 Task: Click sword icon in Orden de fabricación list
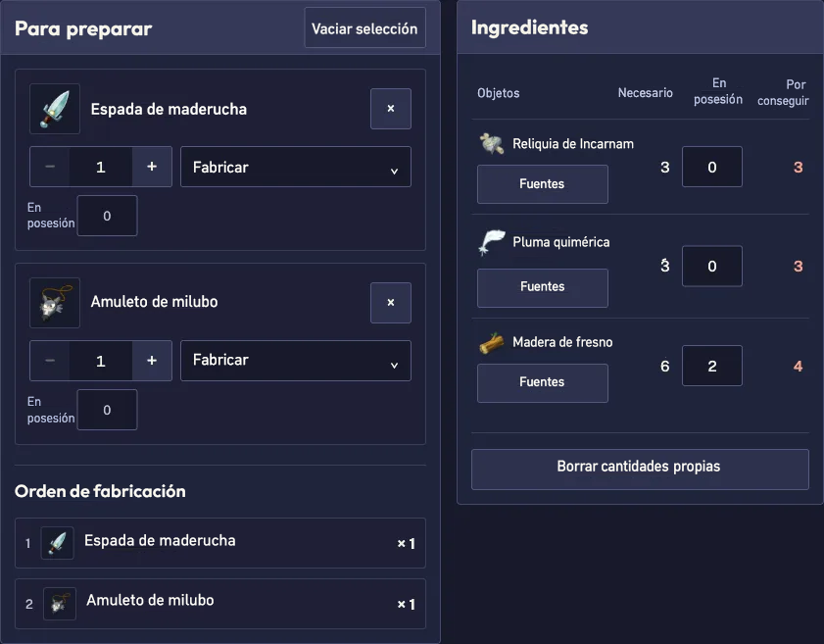tap(57, 542)
